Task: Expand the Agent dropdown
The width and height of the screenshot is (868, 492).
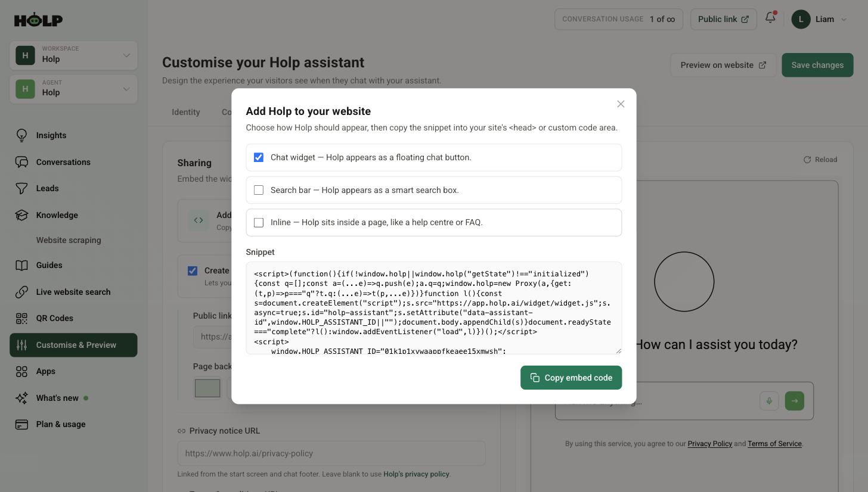Action: pos(126,89)
